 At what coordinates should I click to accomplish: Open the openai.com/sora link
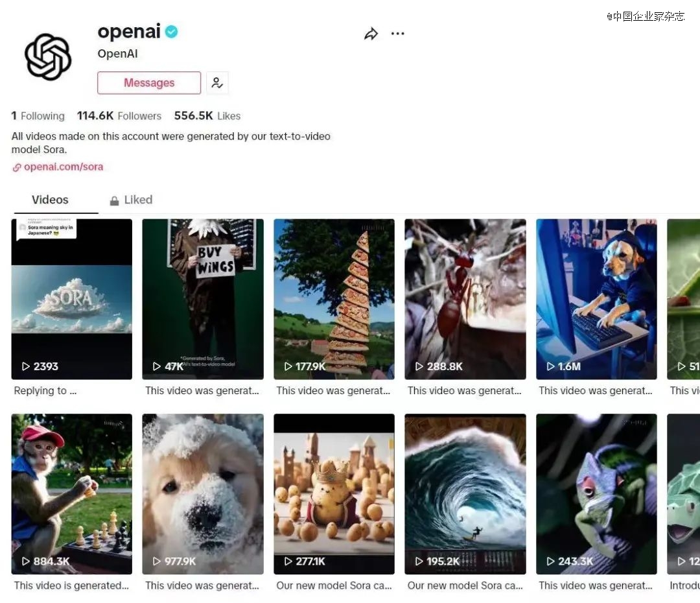64,167
